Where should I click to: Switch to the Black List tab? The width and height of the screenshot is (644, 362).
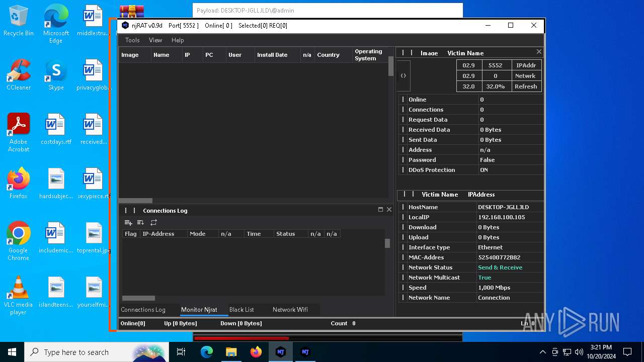click(x=242, y=310)
